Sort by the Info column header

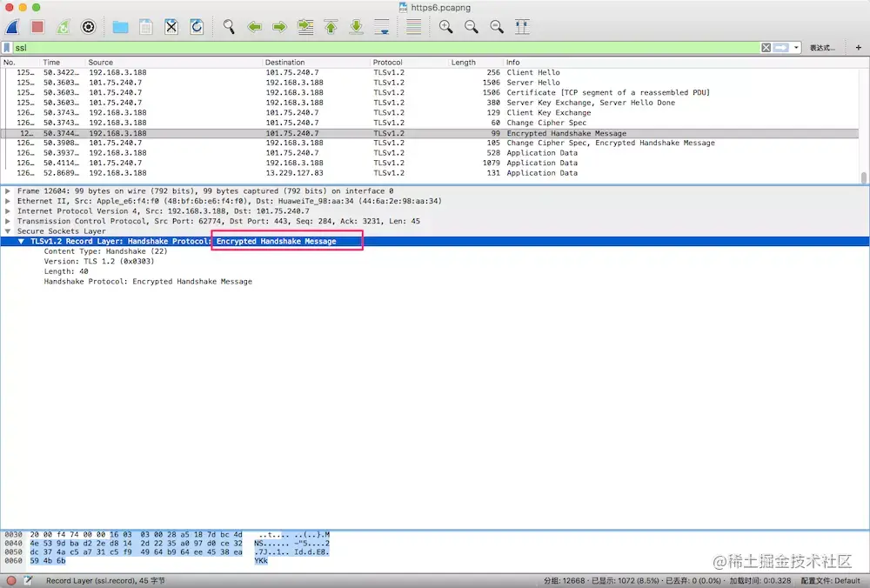(x=681, y=62)
